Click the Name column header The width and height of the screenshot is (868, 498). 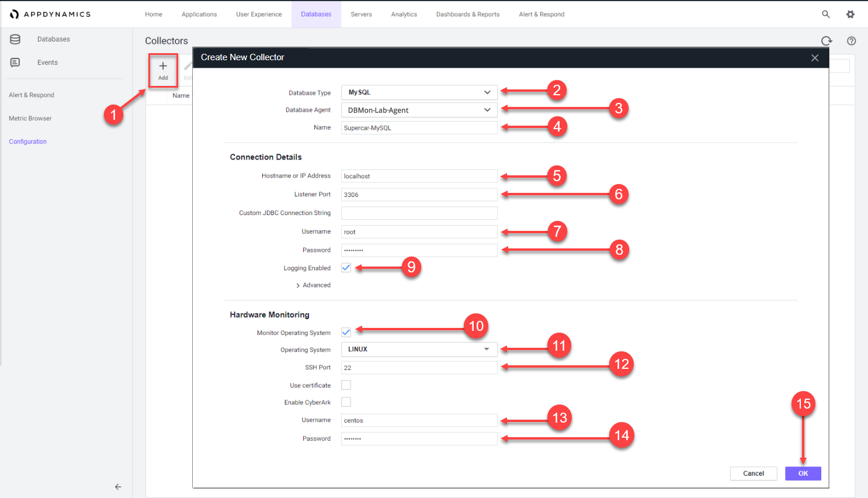click(x=181, y=95)
